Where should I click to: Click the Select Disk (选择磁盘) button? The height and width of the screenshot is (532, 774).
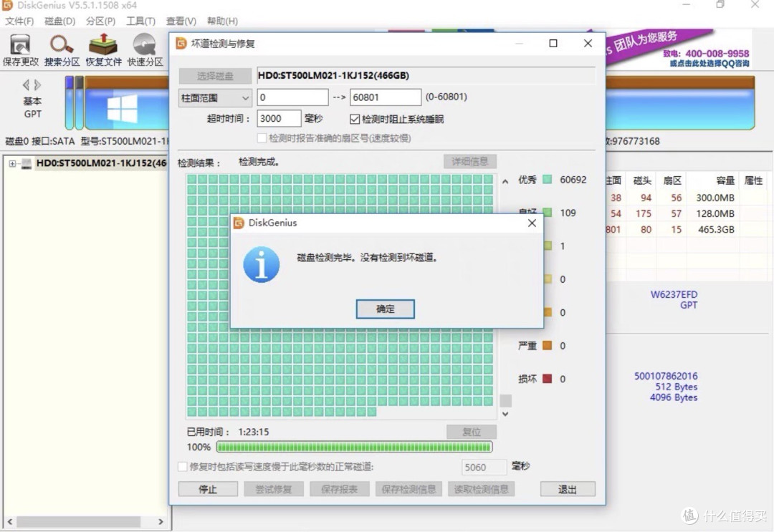click(215, 76)
